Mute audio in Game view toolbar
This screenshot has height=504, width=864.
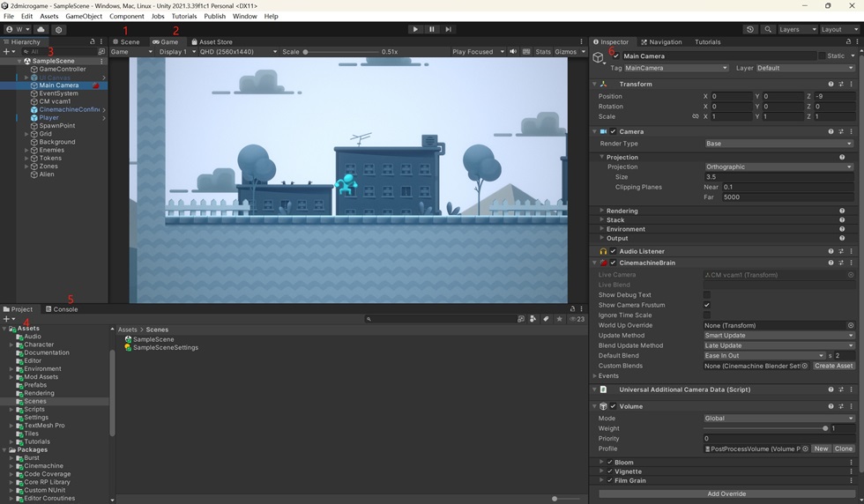coord(513,51)
